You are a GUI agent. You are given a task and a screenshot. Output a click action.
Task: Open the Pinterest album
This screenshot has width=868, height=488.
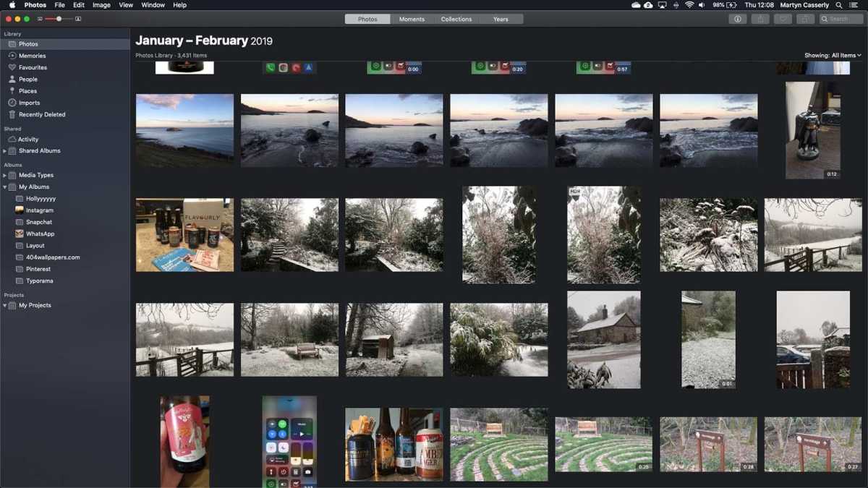point(65,269)
